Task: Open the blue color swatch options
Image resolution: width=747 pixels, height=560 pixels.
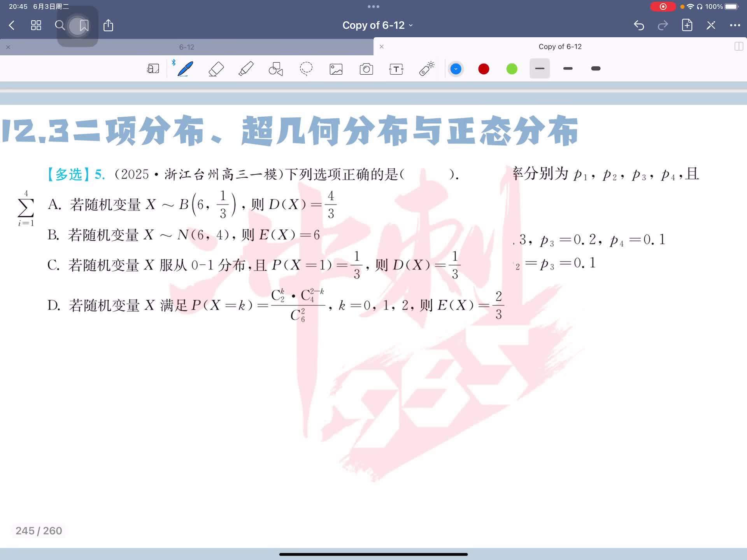Action: coord(456,69)
